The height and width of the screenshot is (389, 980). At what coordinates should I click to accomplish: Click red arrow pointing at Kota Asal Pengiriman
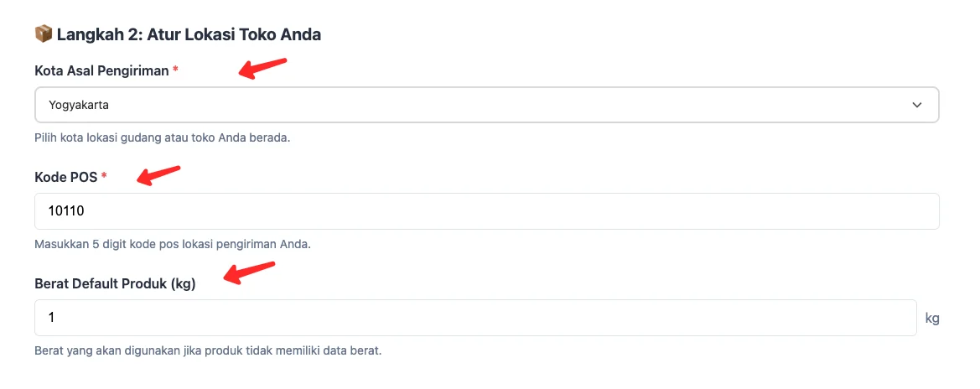click(263, 68)
